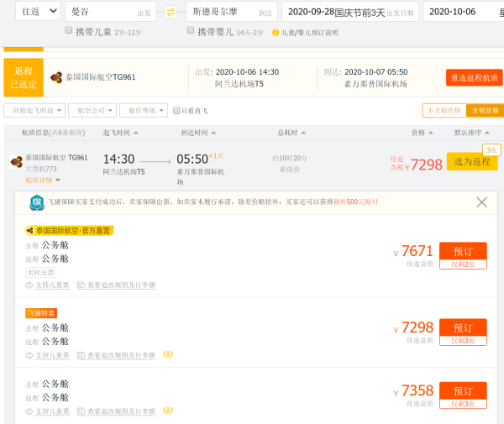Click eye icon in 7298 fare row
This screenshot has width=504, height=424.
29,355
